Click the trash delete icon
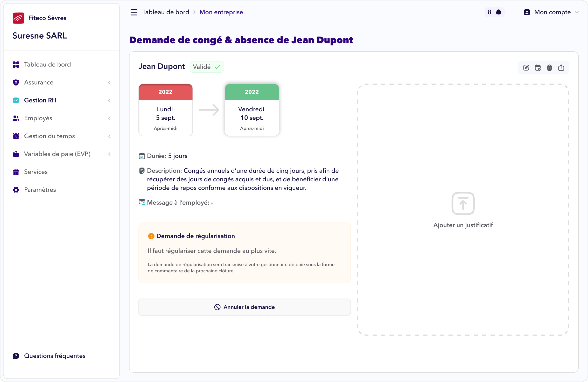Screen dimensions: 588x382 click(x=549, y=68)
